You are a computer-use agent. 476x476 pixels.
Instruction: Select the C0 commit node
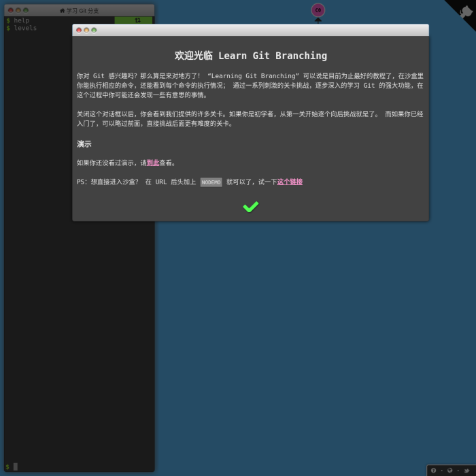(x=318, y=10)
